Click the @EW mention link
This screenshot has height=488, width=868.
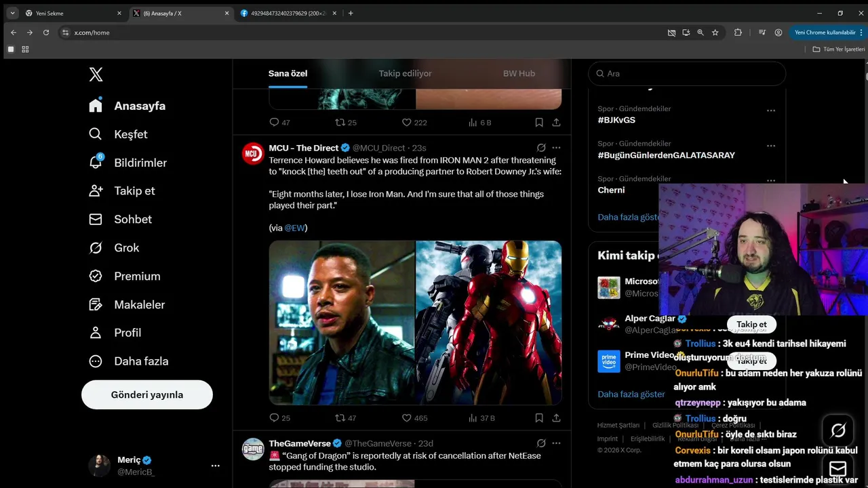click(294, 228)
